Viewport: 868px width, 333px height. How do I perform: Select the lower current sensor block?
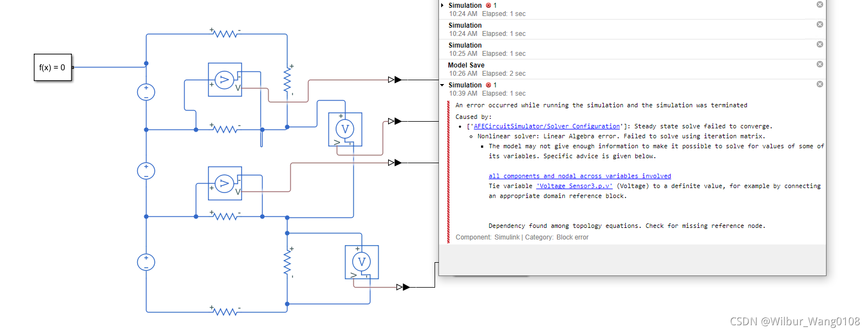click(x=224, y=183)
